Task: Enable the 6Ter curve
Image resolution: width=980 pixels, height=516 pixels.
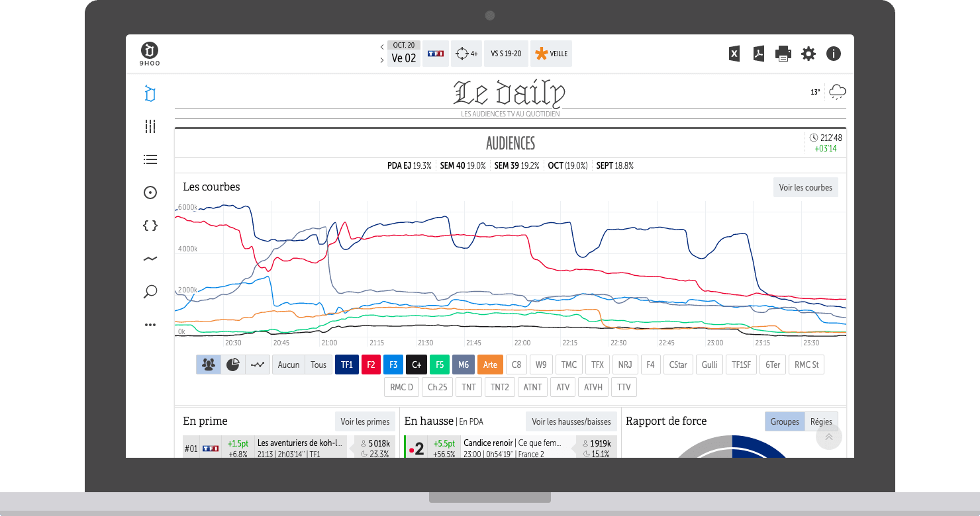Action: tap(773, 365)
